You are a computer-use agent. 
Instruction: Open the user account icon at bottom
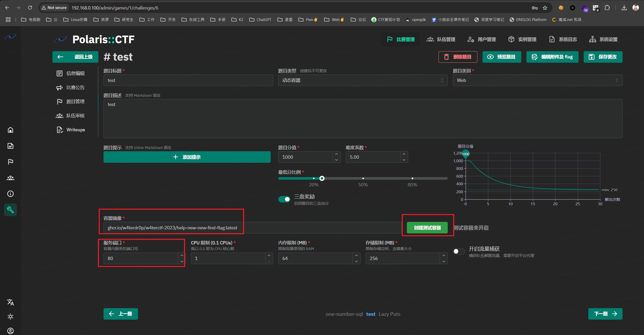[x=10, y=331]
